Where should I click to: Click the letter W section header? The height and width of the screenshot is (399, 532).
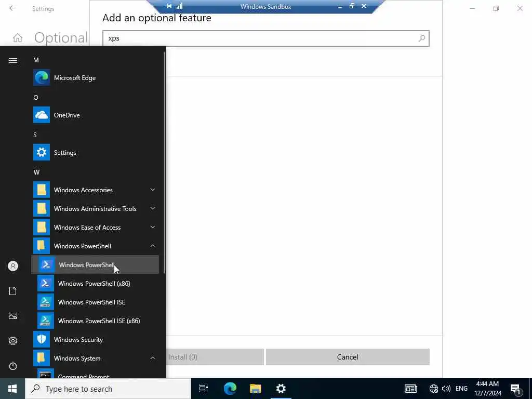pos(37,172)
